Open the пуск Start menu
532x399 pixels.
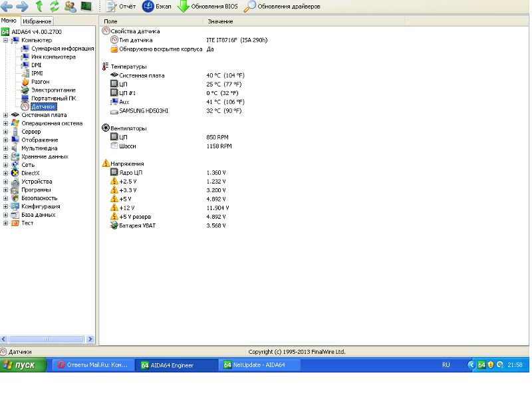pyautogui.click(x=23, y=365)
